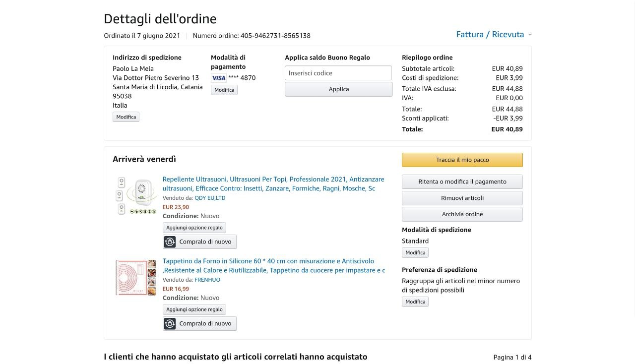Click Traccia il mio pacco
635x364 pixels.
462,160
